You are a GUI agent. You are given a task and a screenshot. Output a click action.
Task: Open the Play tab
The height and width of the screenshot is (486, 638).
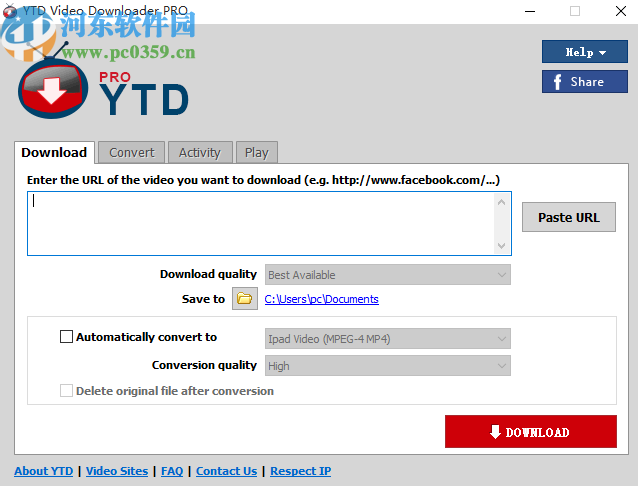256,153
